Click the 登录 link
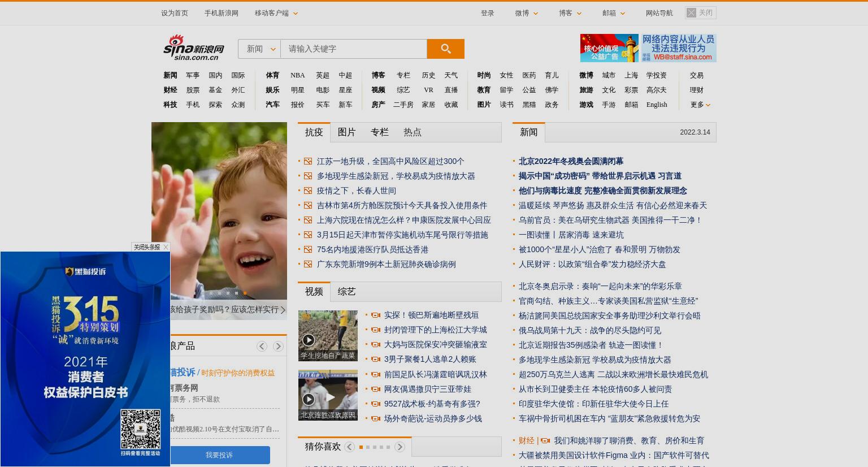This screenshot has height=467, width=868. [x=487, y=13]
